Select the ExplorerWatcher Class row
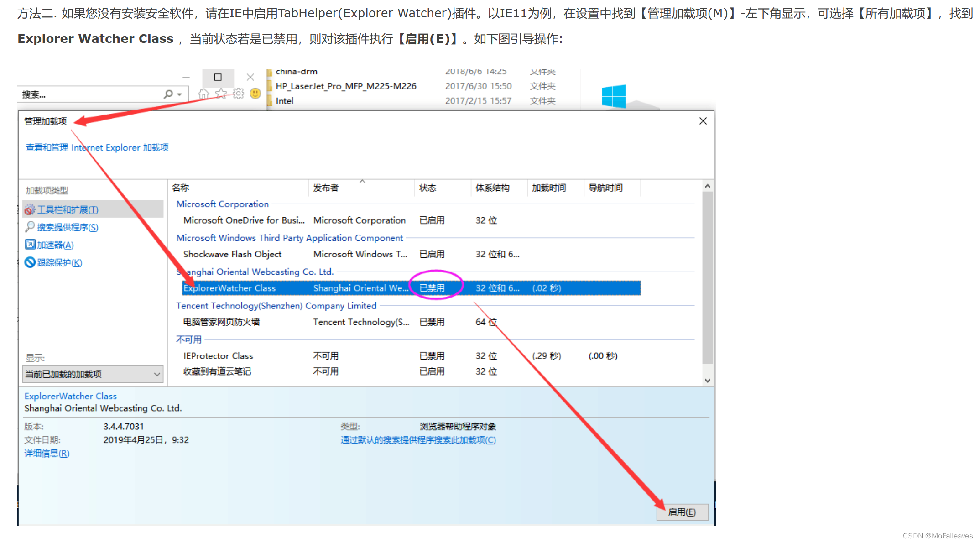This screenshot has height=543, width=980. (x=229, y=288)
